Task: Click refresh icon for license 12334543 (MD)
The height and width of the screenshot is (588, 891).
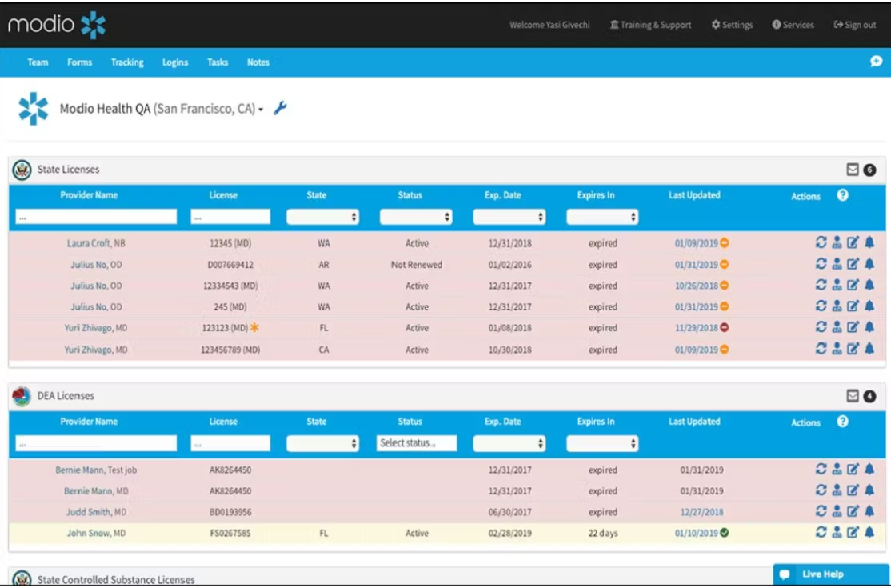Action: [821, 285]
